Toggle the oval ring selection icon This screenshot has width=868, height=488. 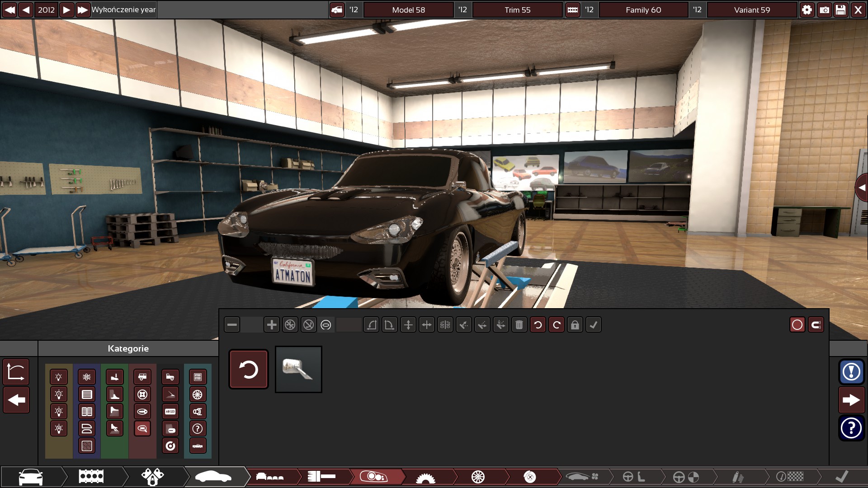tap(326, 324)
